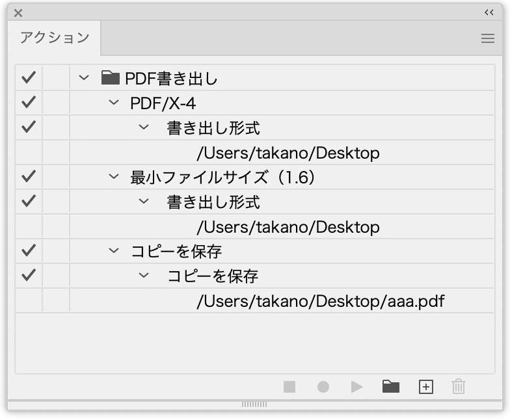Screen dimensions: 510x420
Task: Click the Stop recording square button
Action: click(289, 387)
